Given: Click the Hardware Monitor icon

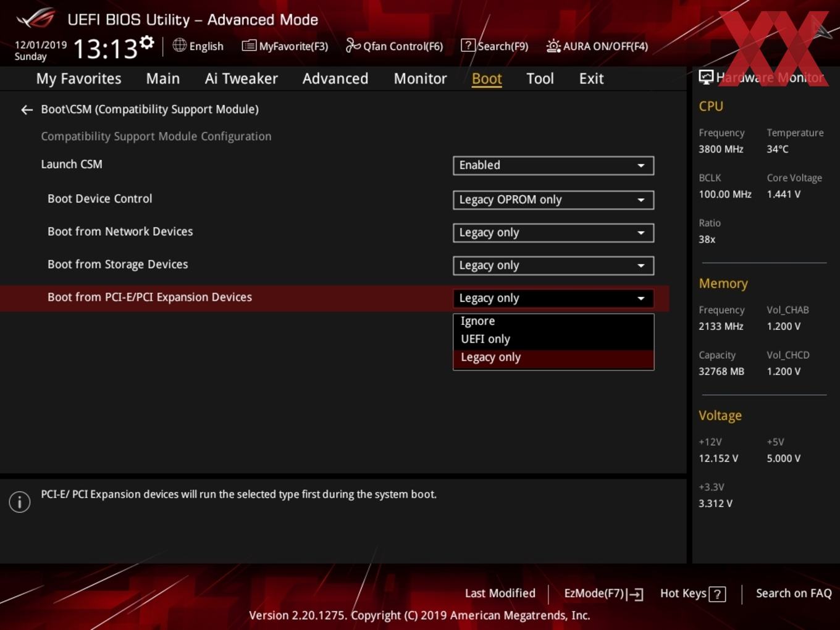Looking at the screenshot, I should [x=706, y=77].
